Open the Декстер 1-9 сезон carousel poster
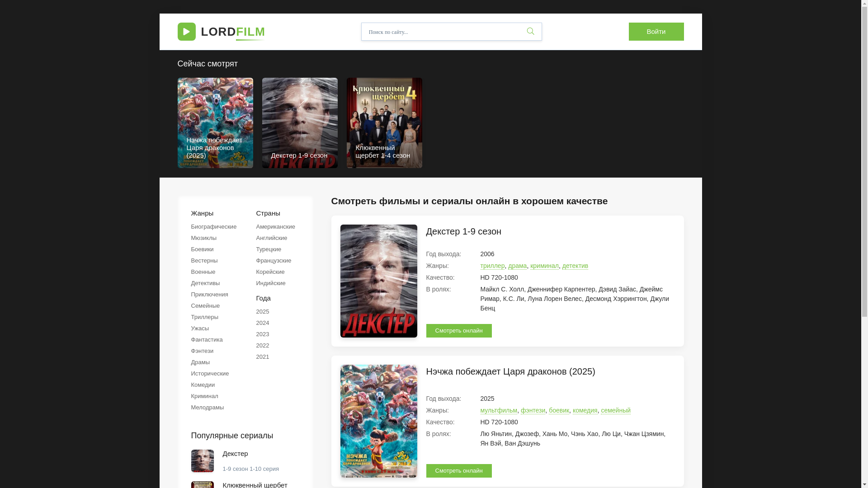This screenshot has height=488, width=868. tap(300, 123)
